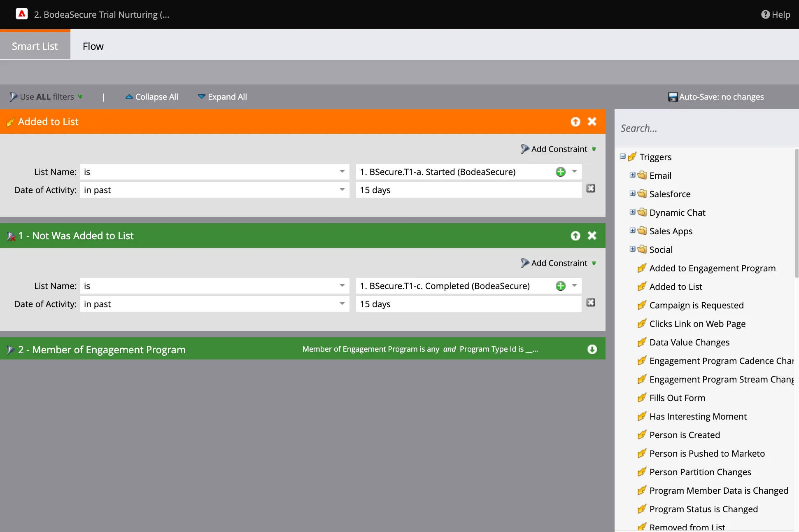The image size is (799, 532).
Task: Click the Program Status is Changed trigger icon
Action: [642, 509]
